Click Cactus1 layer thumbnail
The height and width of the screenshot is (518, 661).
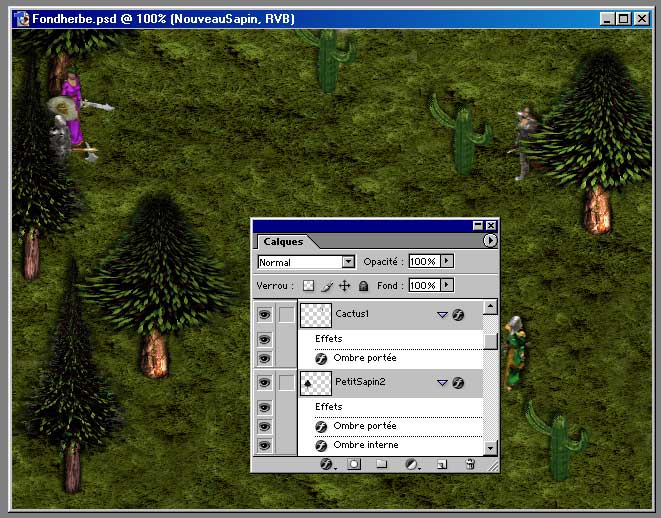(316, 315)
